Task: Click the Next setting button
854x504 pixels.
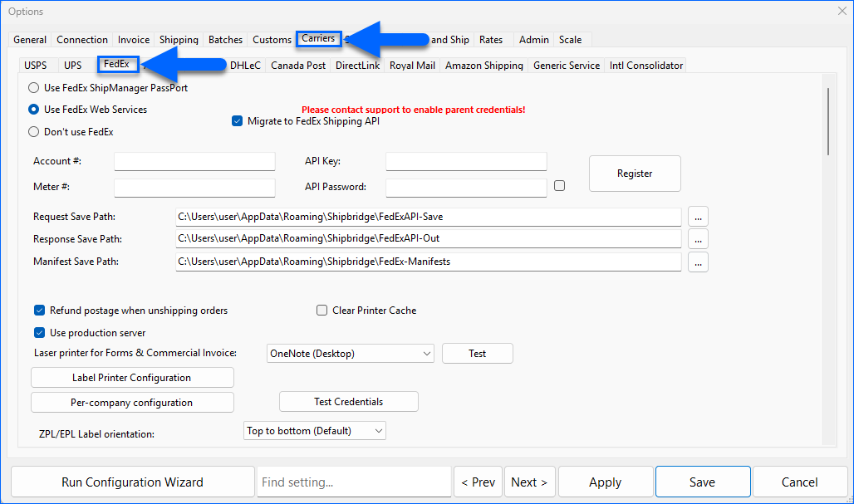Action: (x=529, y=482)
